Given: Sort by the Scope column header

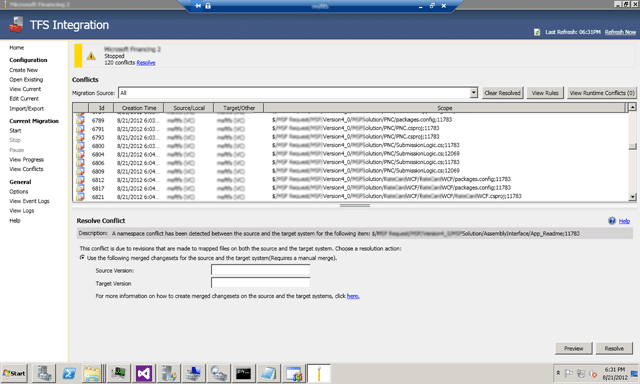Looking at the screenshot, I should (x=444, y=108).
